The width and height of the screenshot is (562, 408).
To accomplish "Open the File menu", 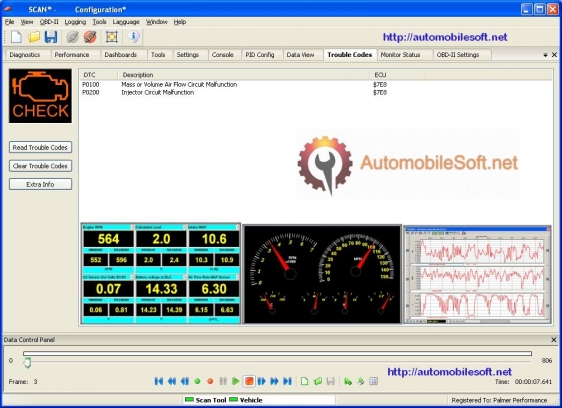I will tap(10, 22).
